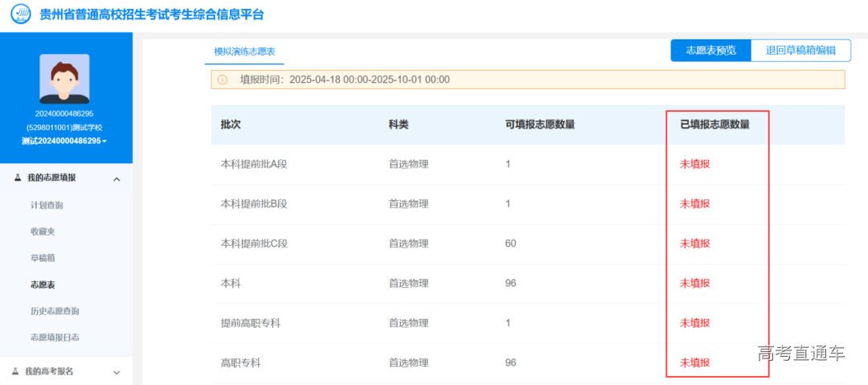Open the 草稿箱 sidebar item
The image size is (868, 385).
[x=43, y=258]
